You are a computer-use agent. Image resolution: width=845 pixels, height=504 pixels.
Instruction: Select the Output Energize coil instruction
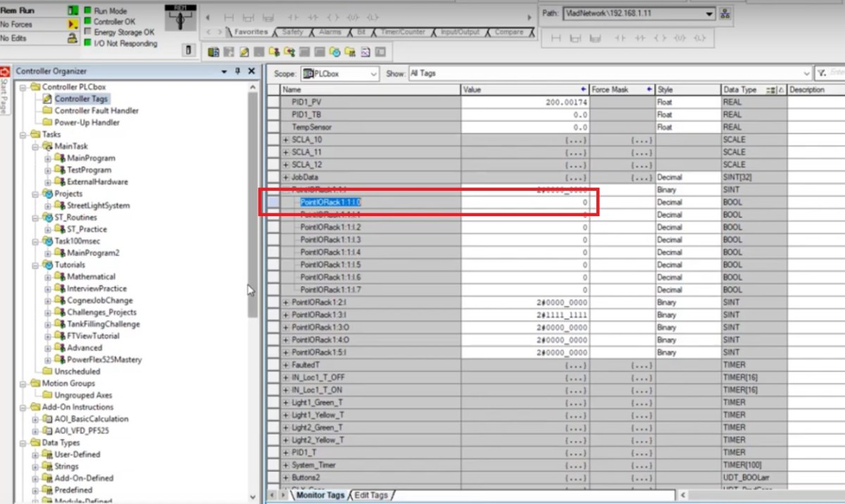[334, 17]
